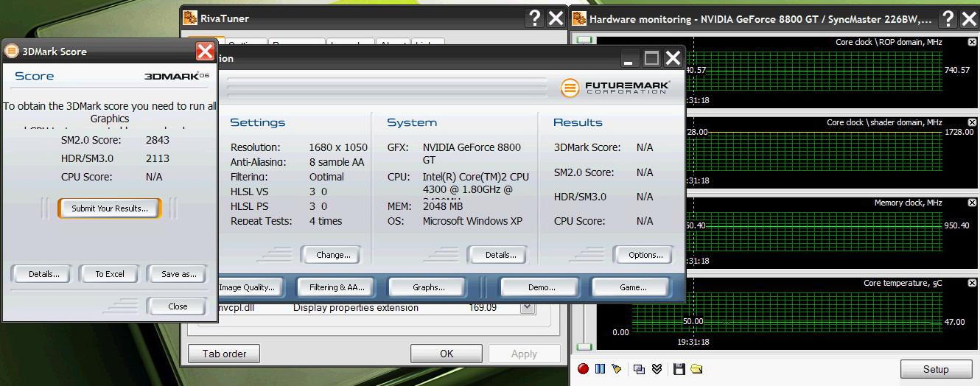The height and width of the screenshot is (386, 980).
Task: Click the Futuremark orange logo
Action: (570, 88)
